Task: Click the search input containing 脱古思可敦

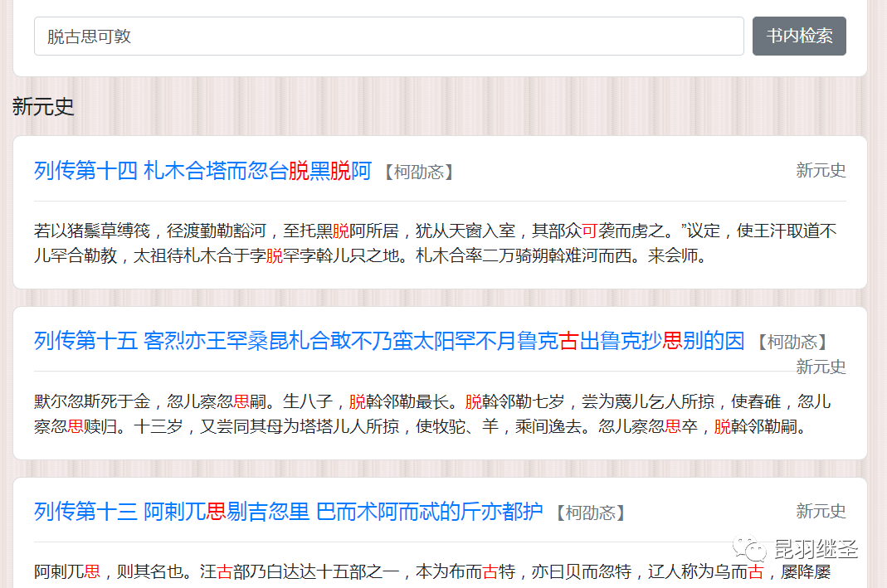Action: tap(388, 36)
